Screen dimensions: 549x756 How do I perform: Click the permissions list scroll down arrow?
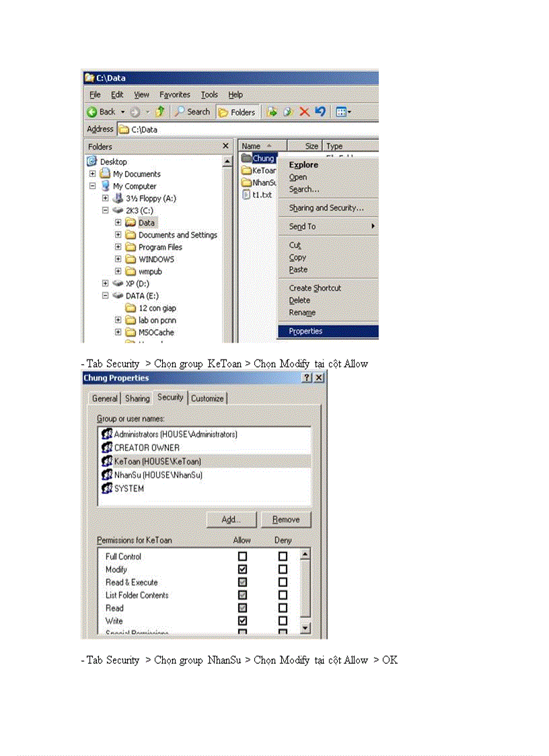(305, 628)
